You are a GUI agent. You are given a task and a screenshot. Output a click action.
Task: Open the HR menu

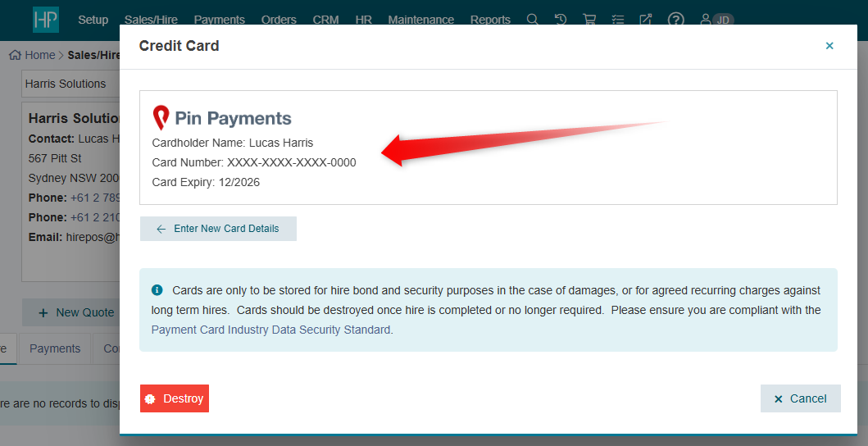coord(363,20)
